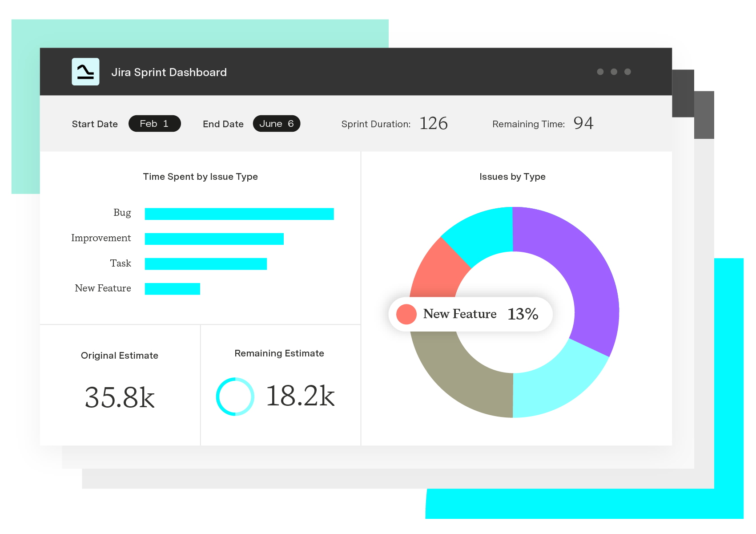Click the middle dot in window header
The image size is (756, 534).
point(614,72)
